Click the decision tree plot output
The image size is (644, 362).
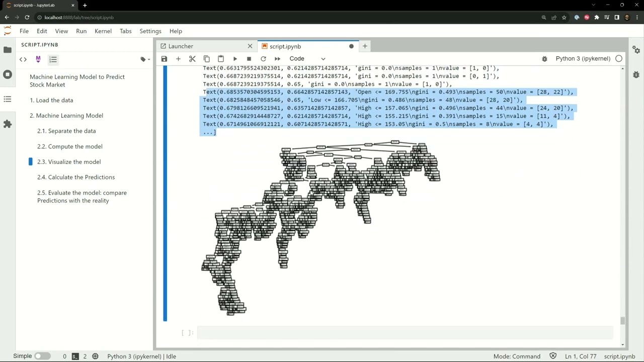pyautogui.click(x=321, y=229)
